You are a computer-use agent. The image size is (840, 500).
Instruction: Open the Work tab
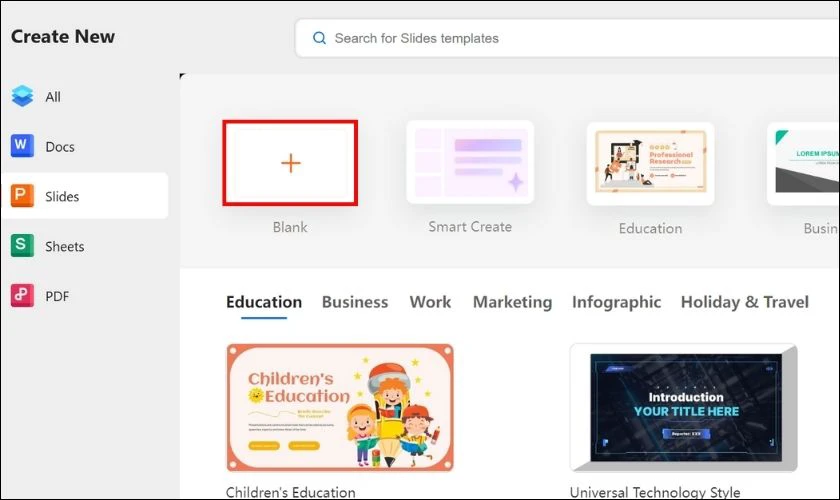430,302
